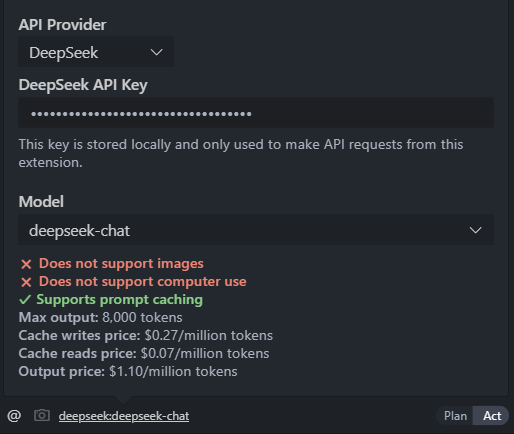The width and height of the screenshot is (514, 434).
Task: Switch to Plan mode
Action: [455, 416]
